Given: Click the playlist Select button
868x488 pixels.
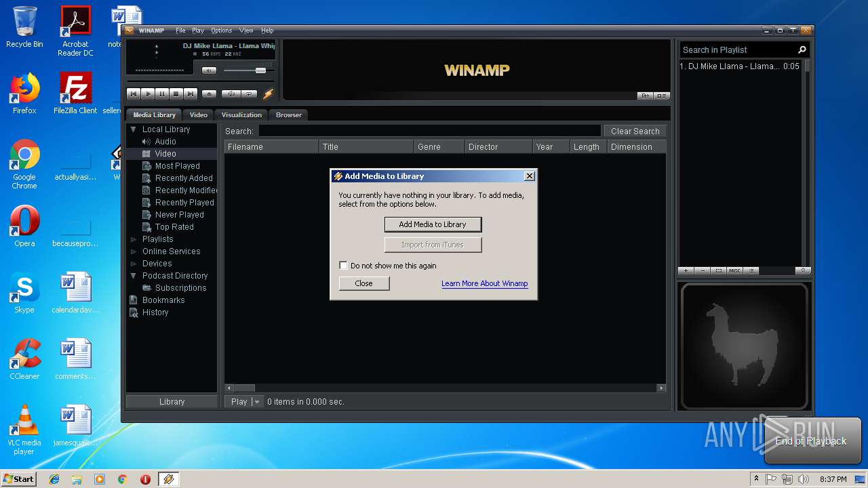Looking at the screenshot, I should (x=719, y=270).
